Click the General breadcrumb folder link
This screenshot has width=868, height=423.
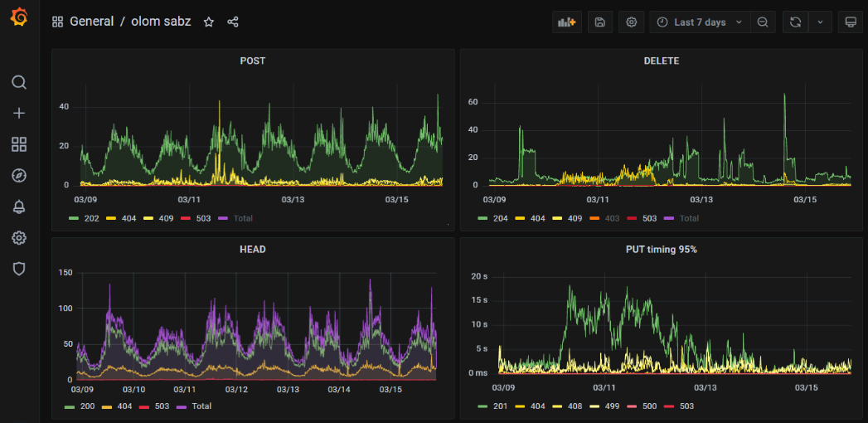point(91,22)
